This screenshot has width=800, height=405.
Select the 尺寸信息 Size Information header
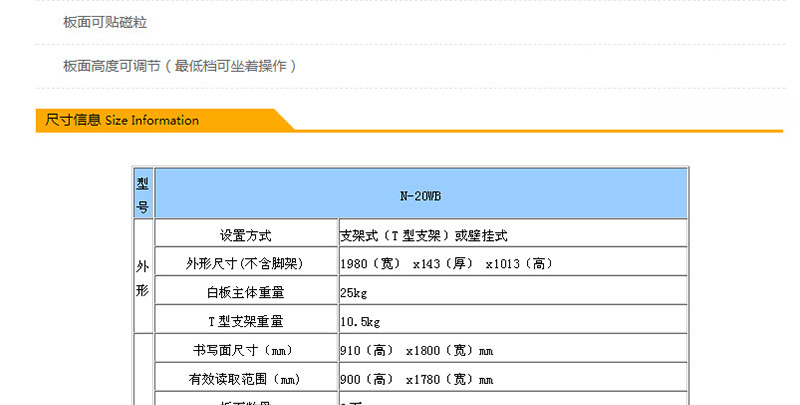pos(122,120)
